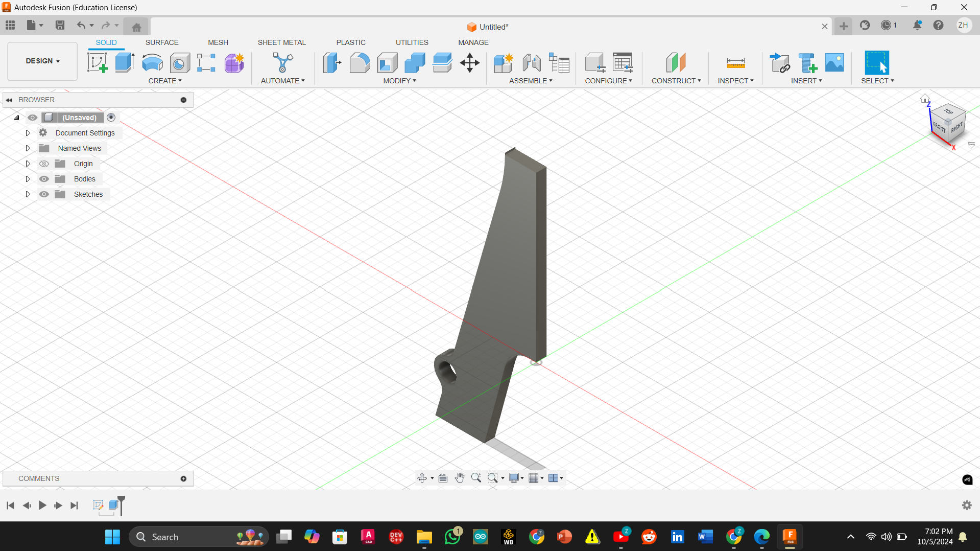Hide the Bodies folder
This screenshot has width=980, height=551.
(44, 179)
